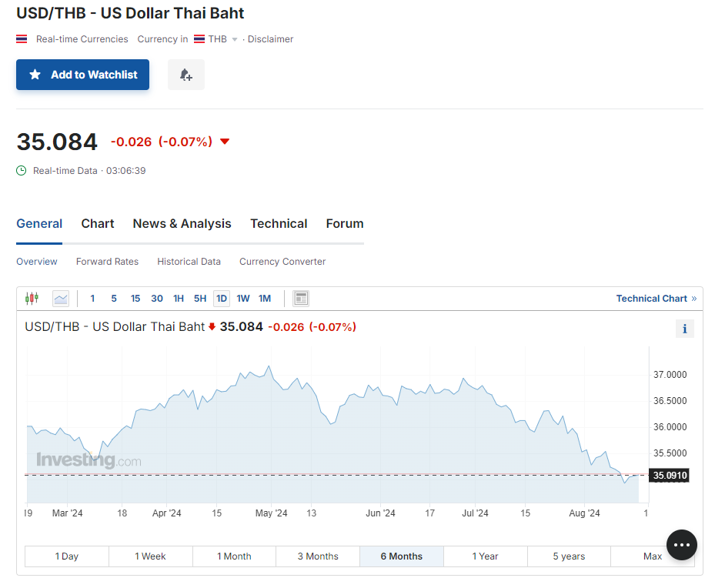Select the 5H chart interval
This screenshot has height=588, width=715.
tap(200, 299)
